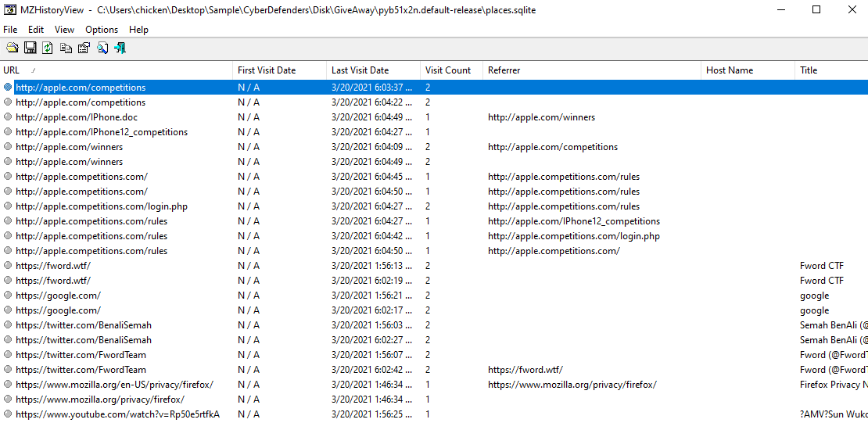The height and width of the screenshot is (448, 868).
Task: Click the open folder toolbar icon
Action: (x=12, y=48)
